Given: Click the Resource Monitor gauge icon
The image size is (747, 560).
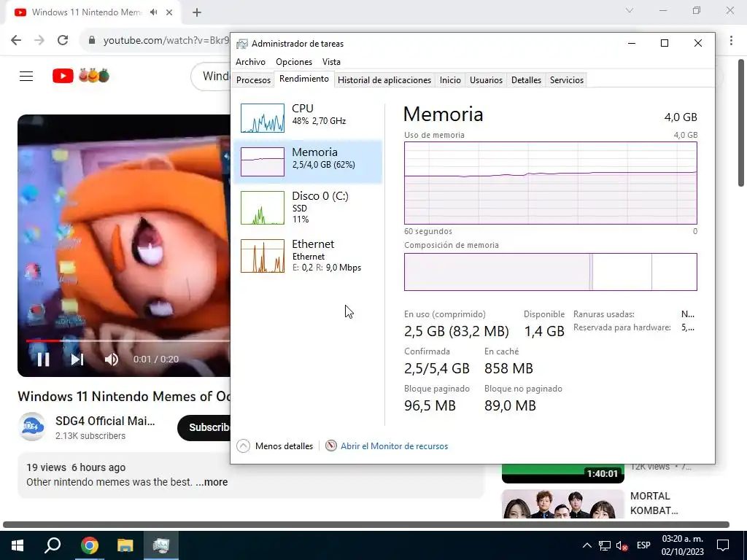Looking at the screenshot, I should pyautogui.click(x=331, y=446).
